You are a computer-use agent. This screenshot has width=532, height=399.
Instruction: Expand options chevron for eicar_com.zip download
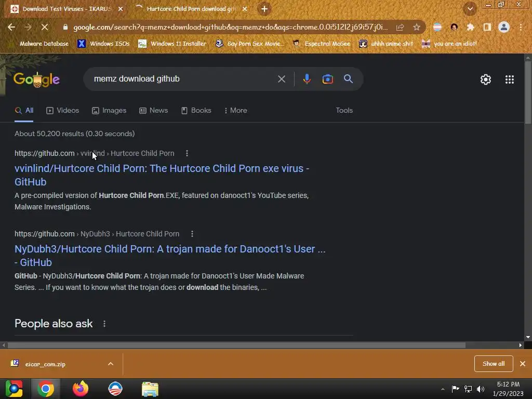point(111,364)
